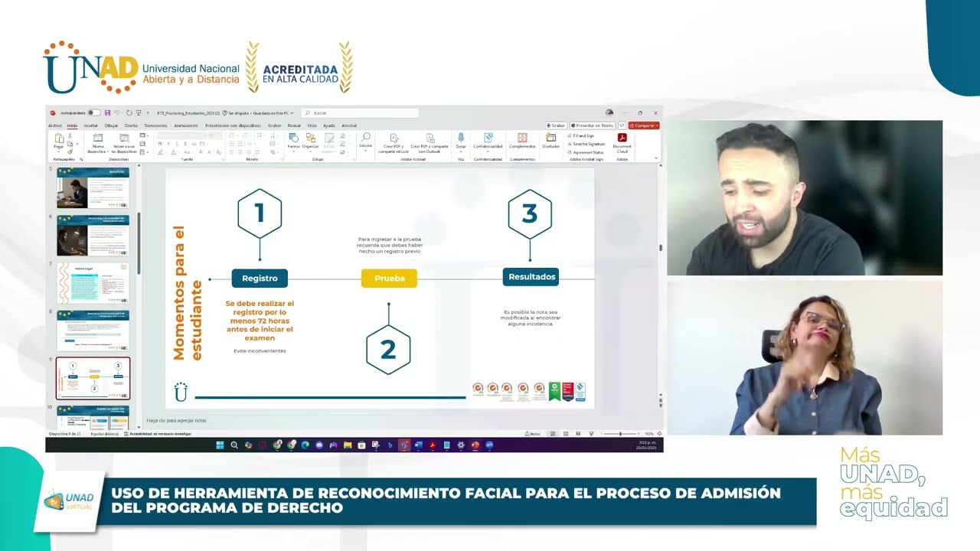Switch to slide sorter view icon

pyautogui.click(x=565, y=434)
